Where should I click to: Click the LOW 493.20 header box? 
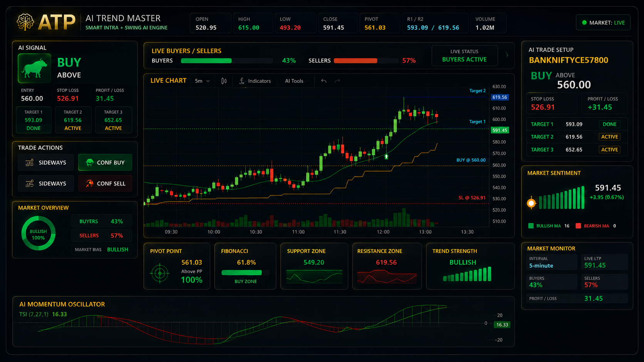tap(295, 23)
